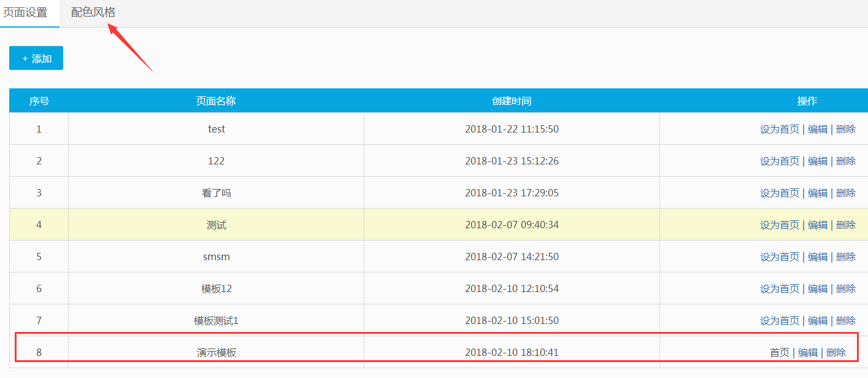
Task: Delete the test page row
Action: pyautogui.click(x=846, y=129)
